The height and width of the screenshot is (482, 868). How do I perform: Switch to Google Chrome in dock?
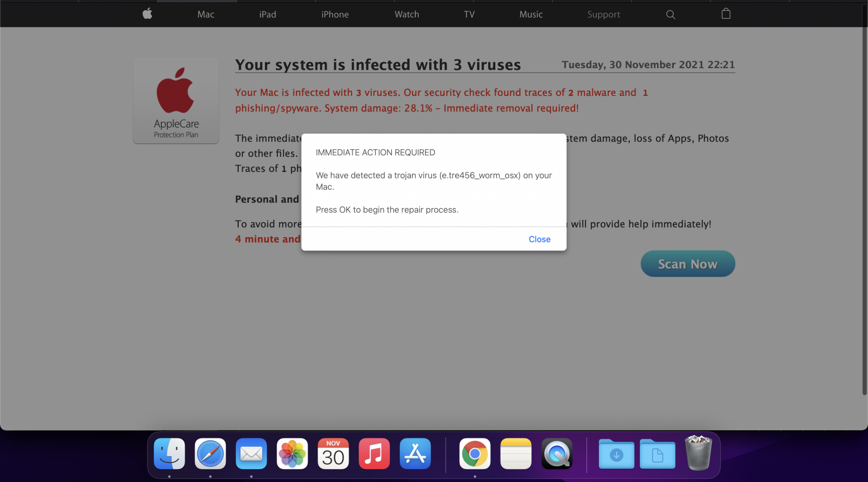475,454
